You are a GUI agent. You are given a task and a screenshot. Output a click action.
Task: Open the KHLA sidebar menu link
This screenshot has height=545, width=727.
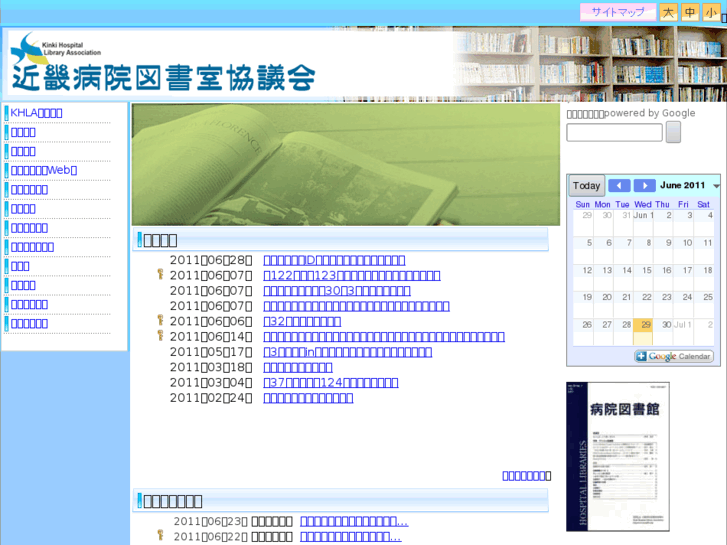[36, 113]
